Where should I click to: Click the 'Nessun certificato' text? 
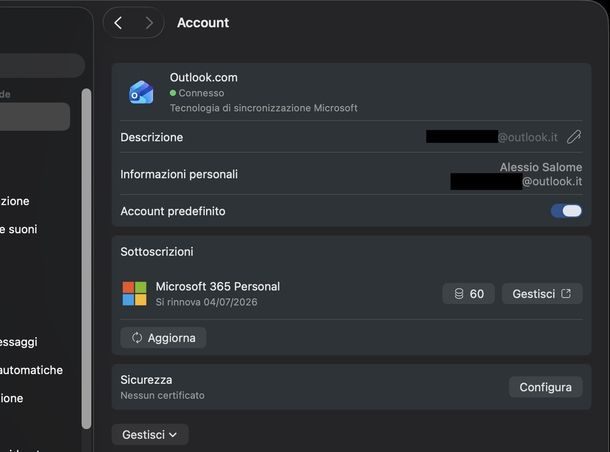click(162, 395)
